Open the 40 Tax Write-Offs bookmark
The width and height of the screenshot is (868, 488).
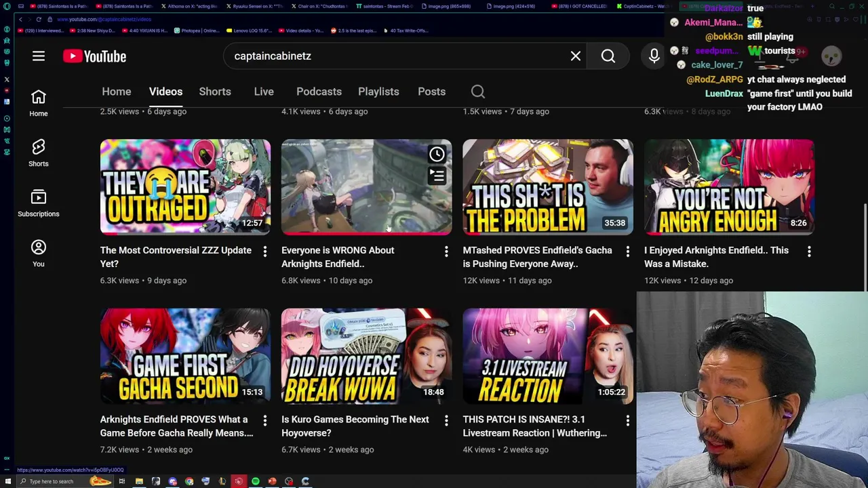tap(406, 30)
